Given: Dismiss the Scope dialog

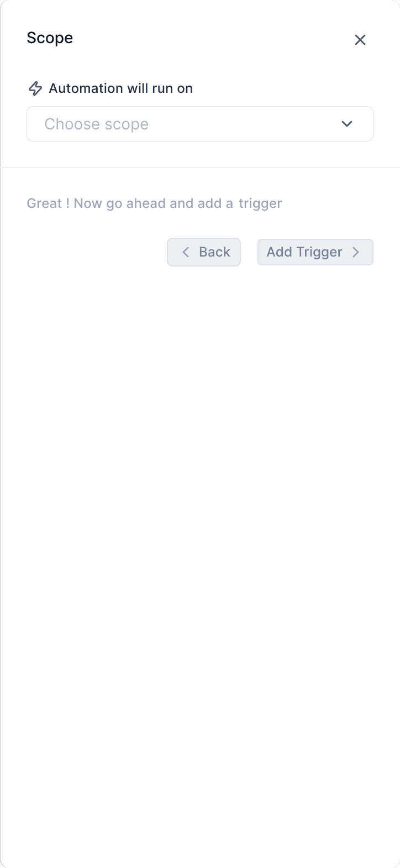Looking at the screenshot, I should [x=360, y=40].
